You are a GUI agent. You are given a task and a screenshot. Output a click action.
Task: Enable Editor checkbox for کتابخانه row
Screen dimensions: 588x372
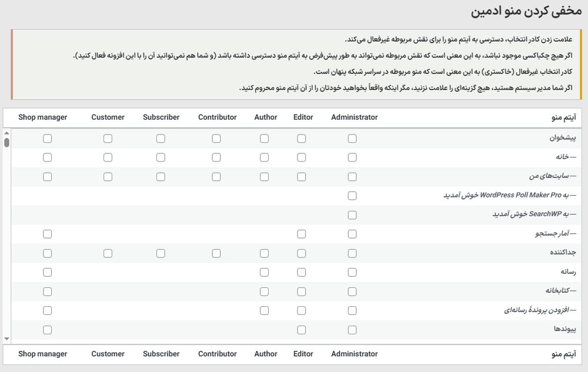point(301,291)
